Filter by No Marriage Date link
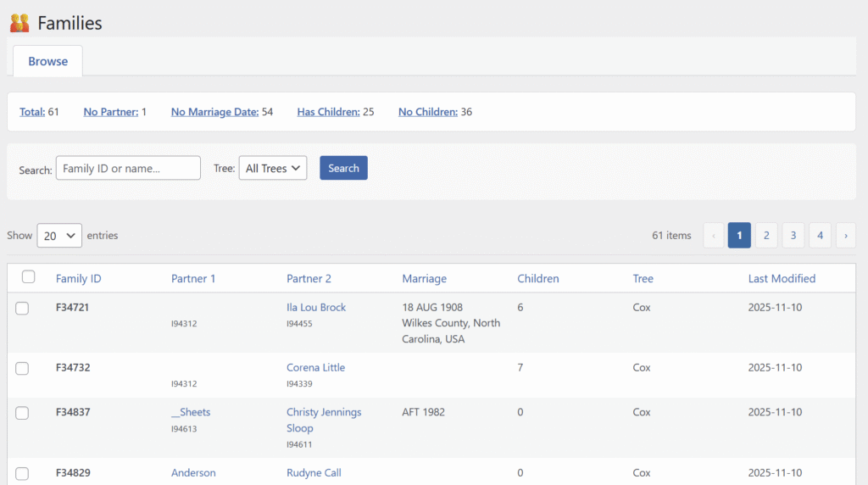The height and width of the screenshot is (485, 868). coord(214,112)
